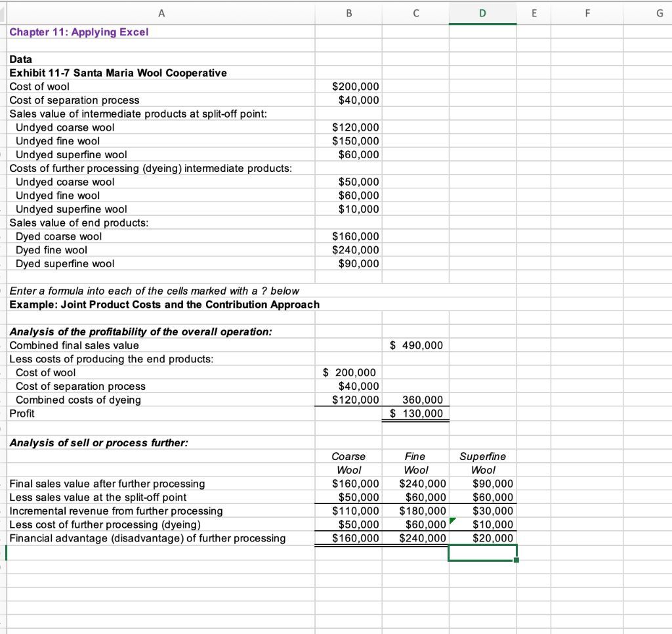Select the column E header
The height and width of the screenshot is (634, 672).
[534, 12]
